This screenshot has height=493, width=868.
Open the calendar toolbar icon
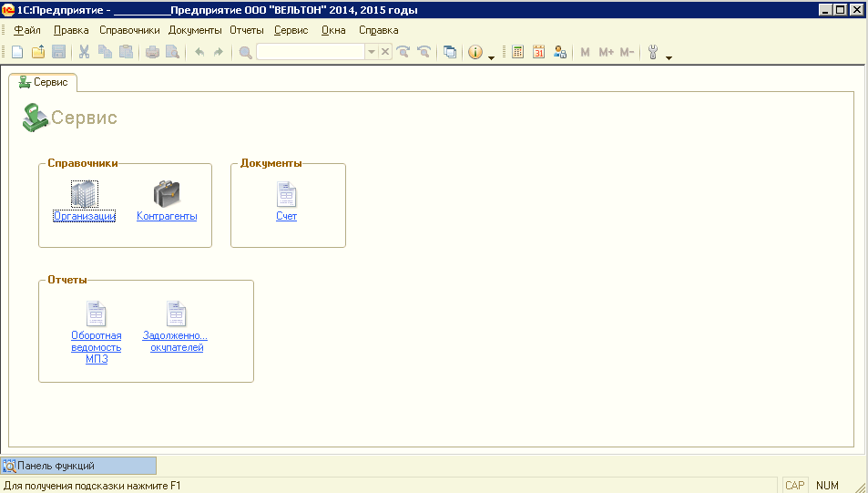coord(539,53)
